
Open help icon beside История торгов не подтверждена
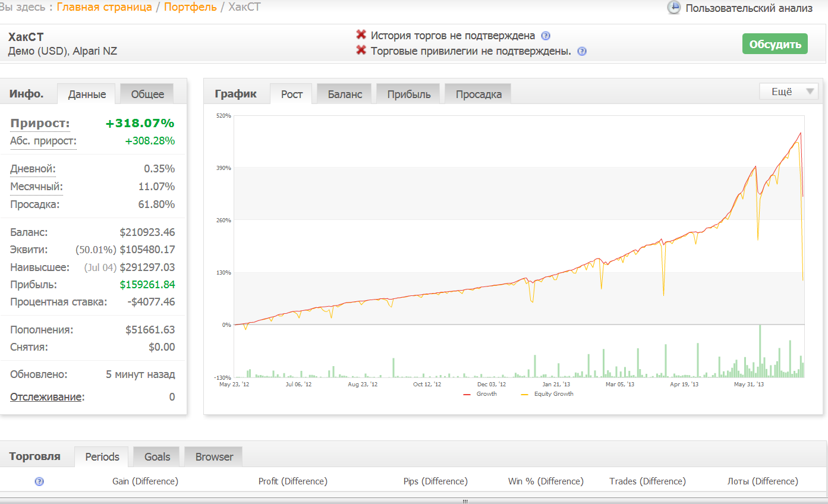(546, 36)
